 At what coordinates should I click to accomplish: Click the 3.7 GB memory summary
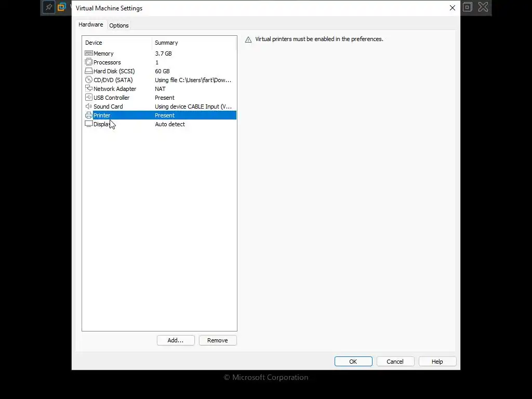(163, 54)
